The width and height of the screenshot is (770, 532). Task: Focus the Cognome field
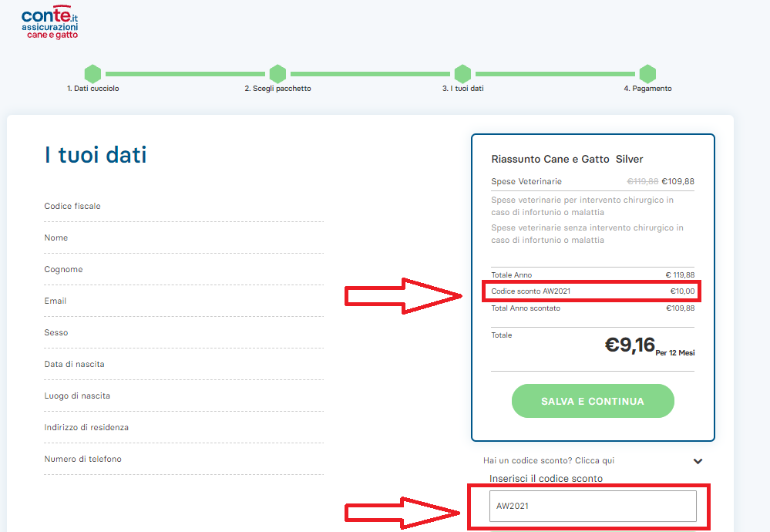tap(183, 270)
